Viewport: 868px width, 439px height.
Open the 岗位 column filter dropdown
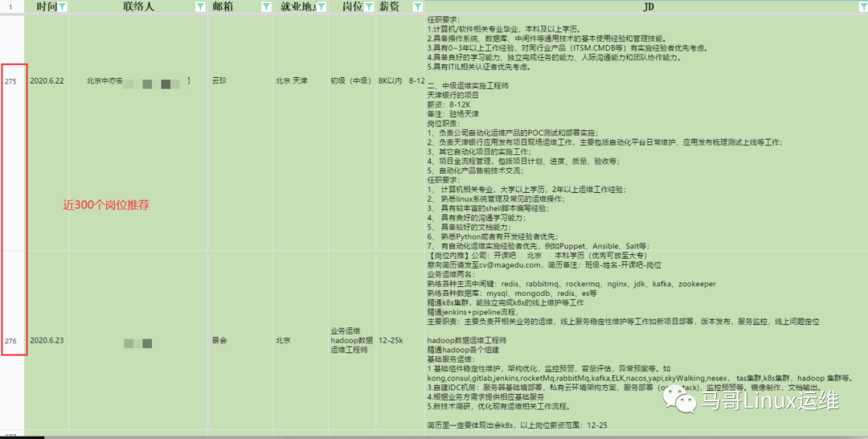tap(369, 6)
